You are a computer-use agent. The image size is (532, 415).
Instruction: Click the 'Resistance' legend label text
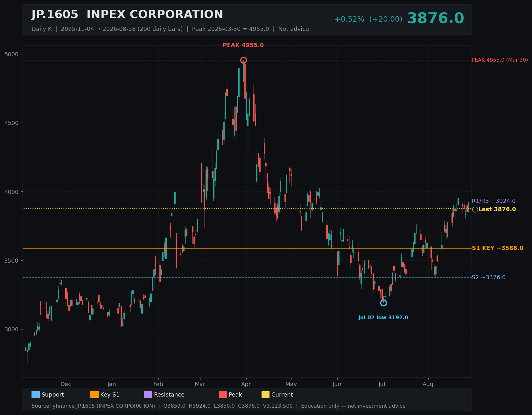point(169,395)
